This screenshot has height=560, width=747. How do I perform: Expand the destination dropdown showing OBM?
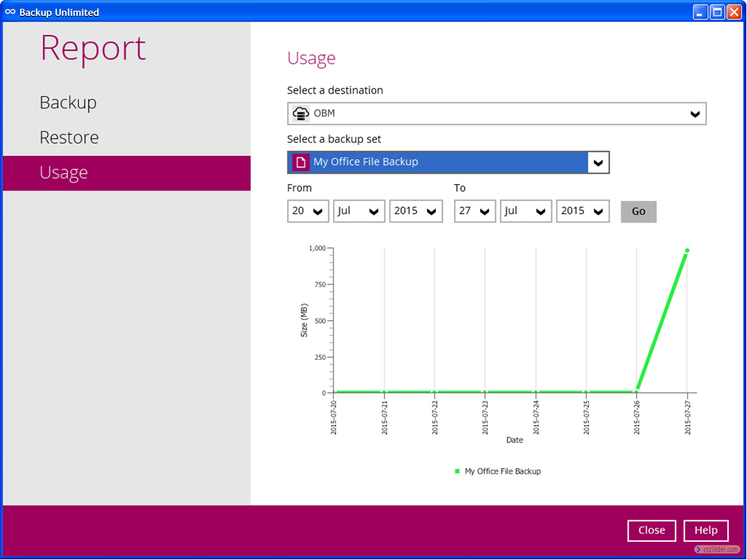[695, 114]
